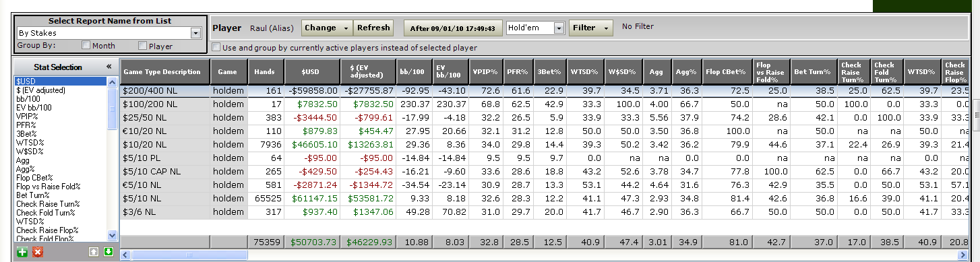Enable Group By Month checkbox
The image size is (980, 262).
pos(86,46)
